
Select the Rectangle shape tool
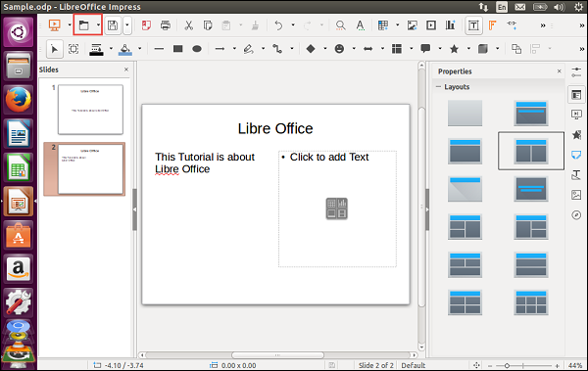177,49
